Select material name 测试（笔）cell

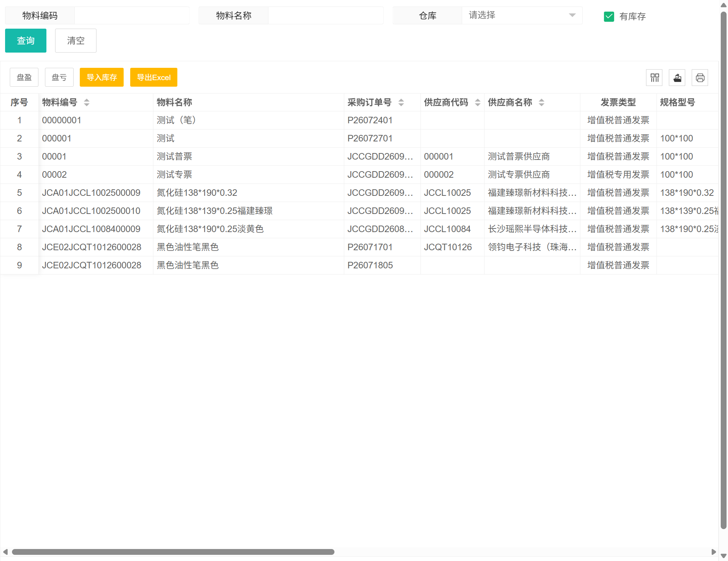(x=248, y=120)
